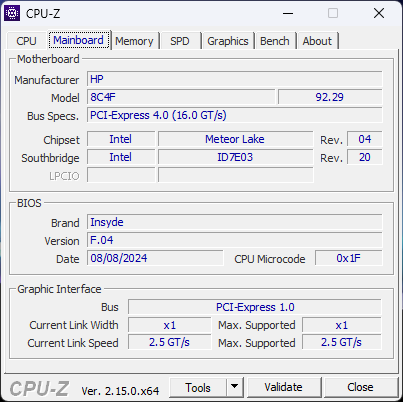
Task: Select the Graphics tab
Action: coord(228,41)
